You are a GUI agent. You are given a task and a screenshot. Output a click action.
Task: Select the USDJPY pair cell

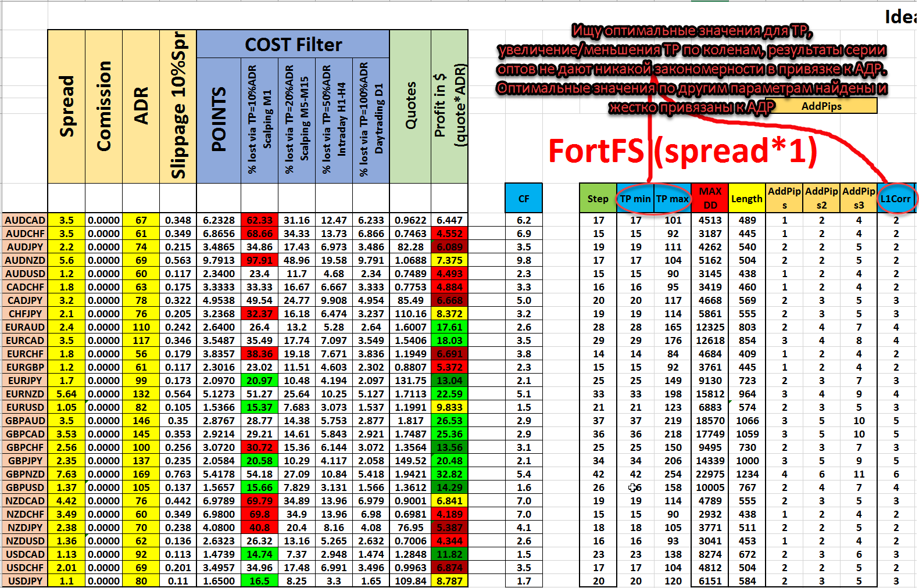25,581
